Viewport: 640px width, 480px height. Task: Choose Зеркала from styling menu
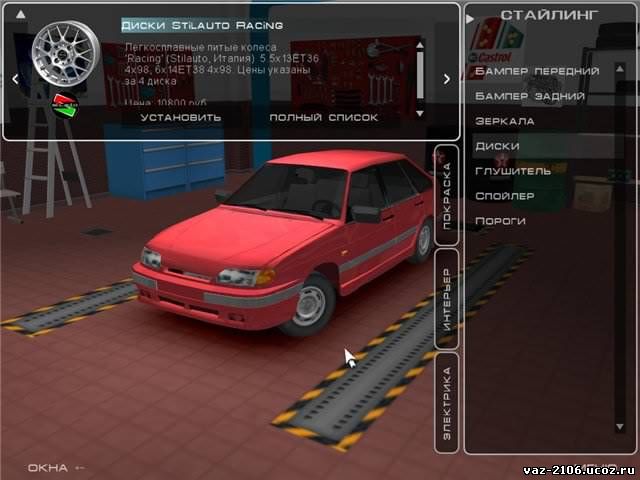(x=504, y=121)
